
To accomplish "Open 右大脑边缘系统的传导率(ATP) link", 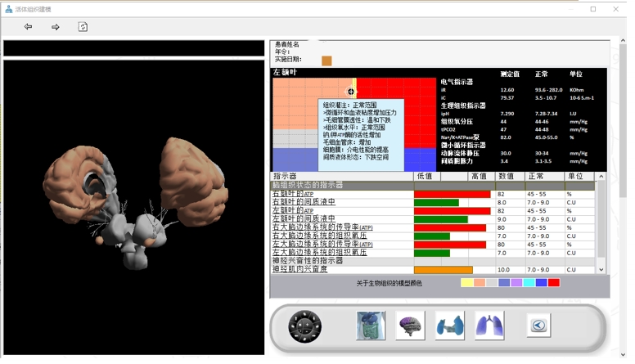I will [x=322, y=227].
